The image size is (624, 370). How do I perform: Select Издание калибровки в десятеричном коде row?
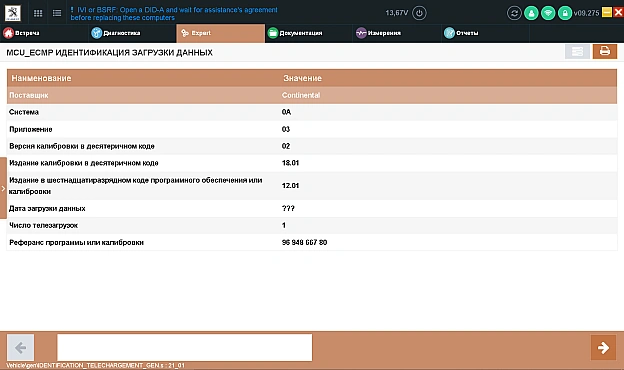(312, 163)
